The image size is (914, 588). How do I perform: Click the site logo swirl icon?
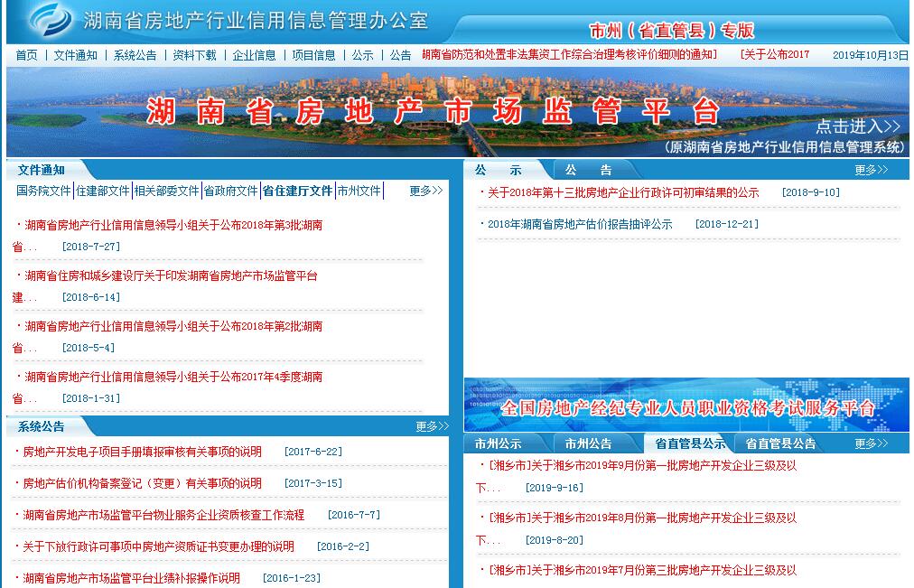pos(51,19)
